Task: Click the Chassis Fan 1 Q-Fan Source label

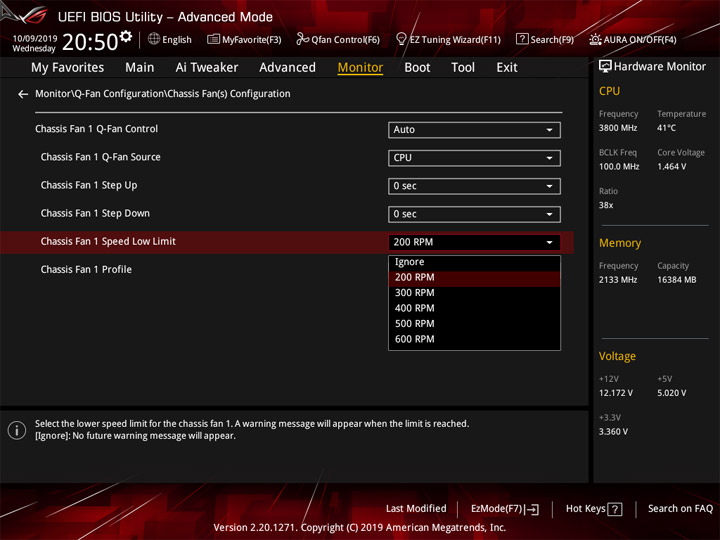Action: (x=101, y=157)
